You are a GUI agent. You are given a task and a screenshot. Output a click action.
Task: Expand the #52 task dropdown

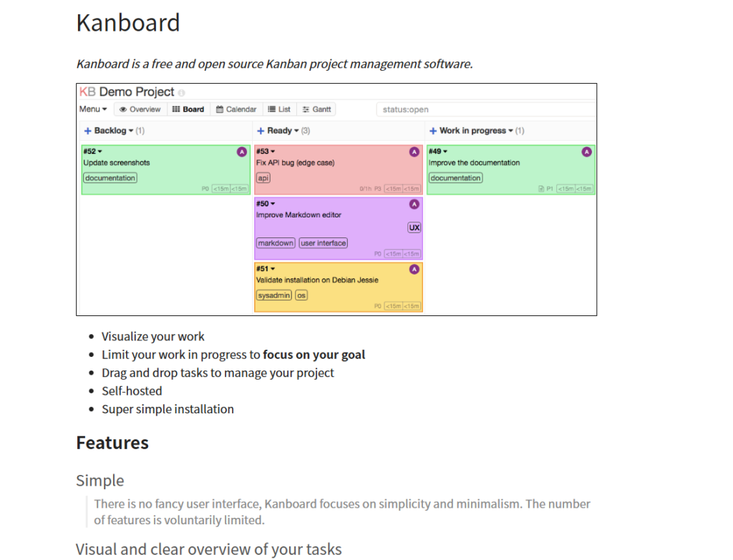(x=100, y=152)
